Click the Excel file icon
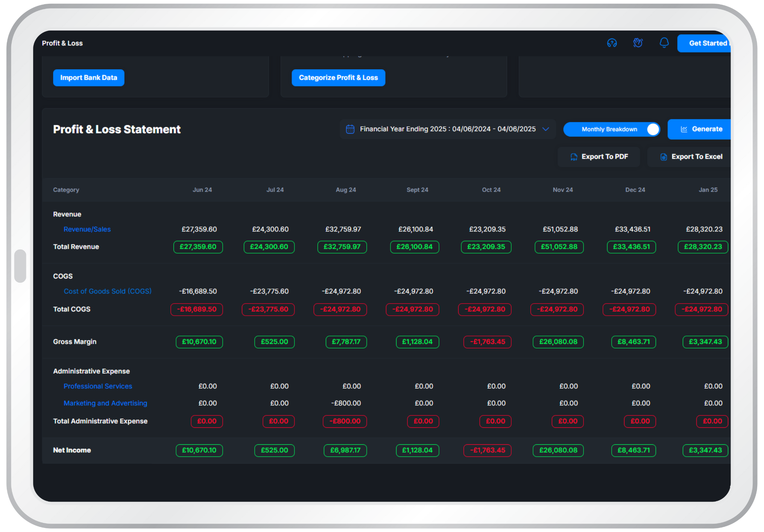This screenshot has height=532, width=764. [664, 157]
